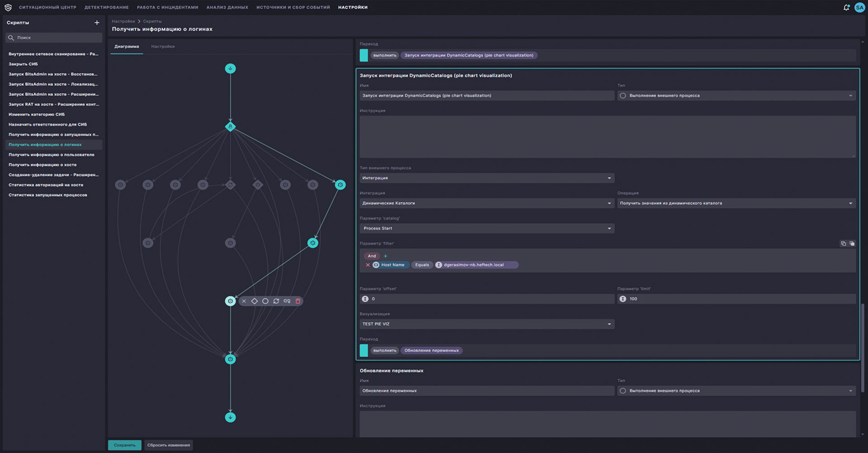
Task: Open the Детектирование menu
Action: click(106, 8)
